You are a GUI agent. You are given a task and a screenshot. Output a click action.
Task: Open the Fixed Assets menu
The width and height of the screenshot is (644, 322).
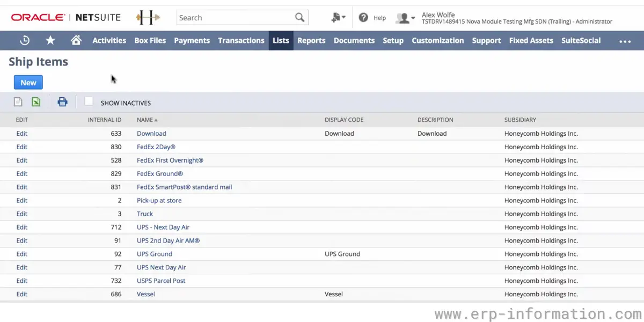click(531, 40)
